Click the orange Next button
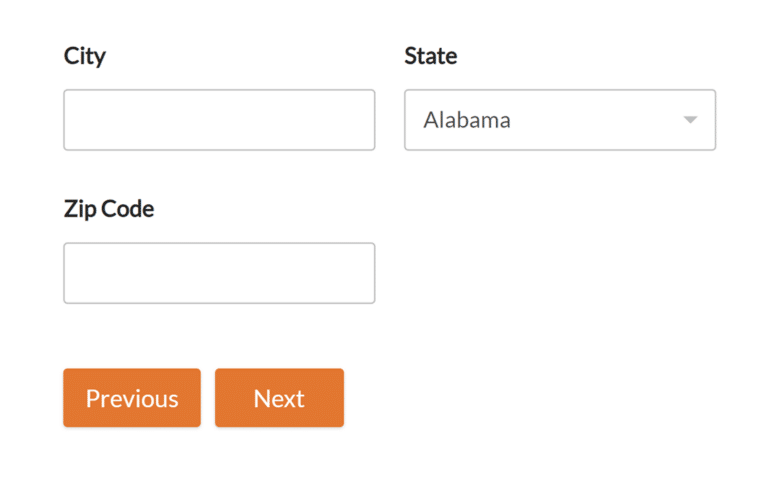The height and width of the screenshot is (487, 768). coord(279,398)
